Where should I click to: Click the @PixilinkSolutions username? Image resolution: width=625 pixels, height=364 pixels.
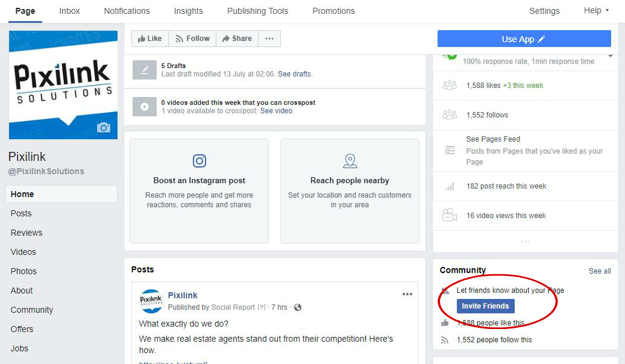tap(46, 171)
